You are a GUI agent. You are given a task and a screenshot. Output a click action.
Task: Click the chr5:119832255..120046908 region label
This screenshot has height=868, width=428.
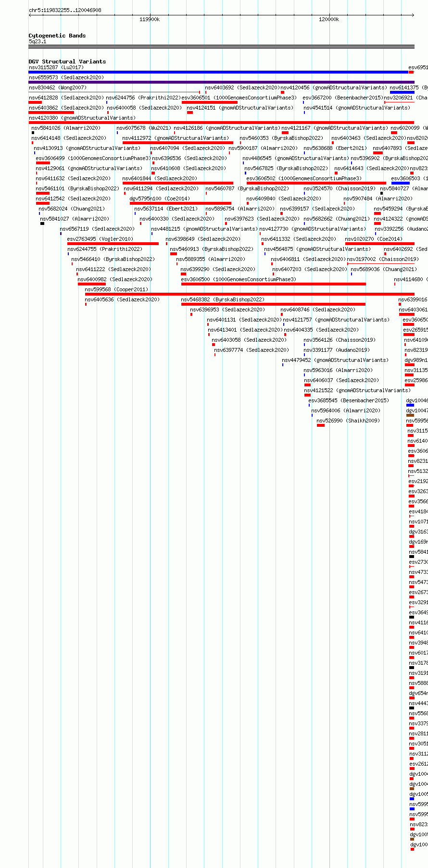[65, 10]
